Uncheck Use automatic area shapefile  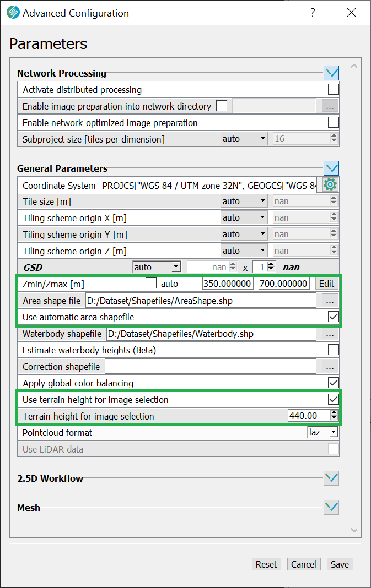pyautogui.click(x=333, y=317)
